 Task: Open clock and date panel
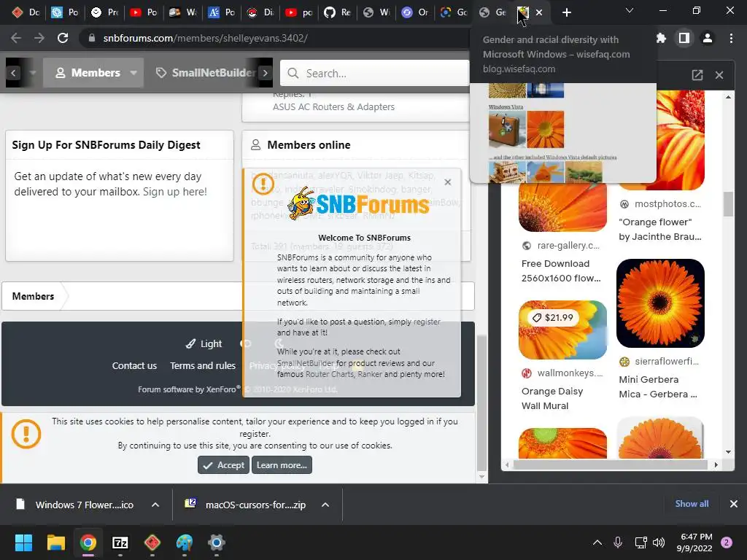(694, 542)
